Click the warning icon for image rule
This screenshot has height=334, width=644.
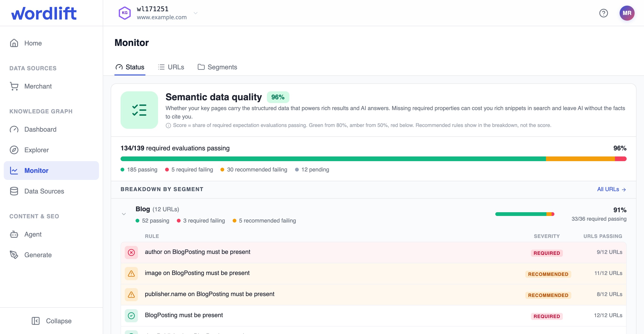(131, 274)
